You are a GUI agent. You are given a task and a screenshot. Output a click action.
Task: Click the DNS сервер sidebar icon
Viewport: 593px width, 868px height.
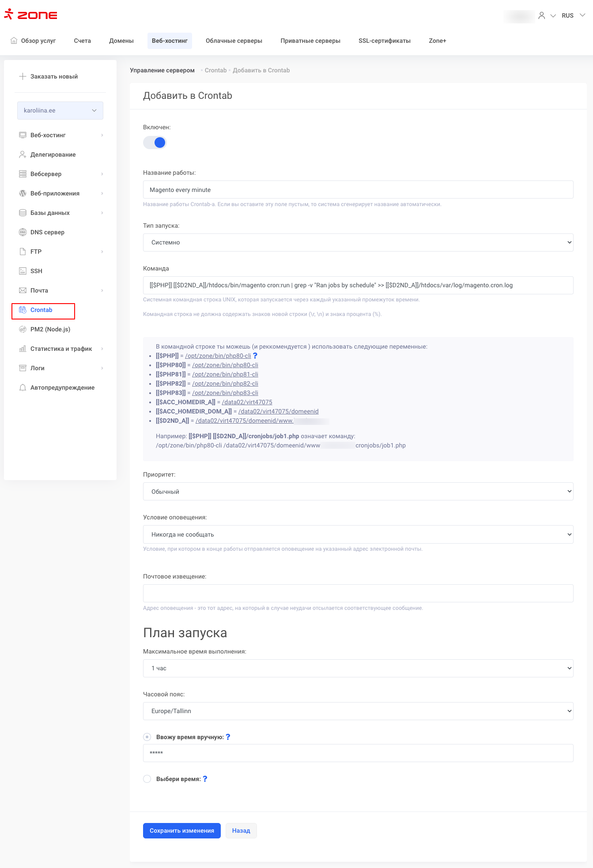23,232
